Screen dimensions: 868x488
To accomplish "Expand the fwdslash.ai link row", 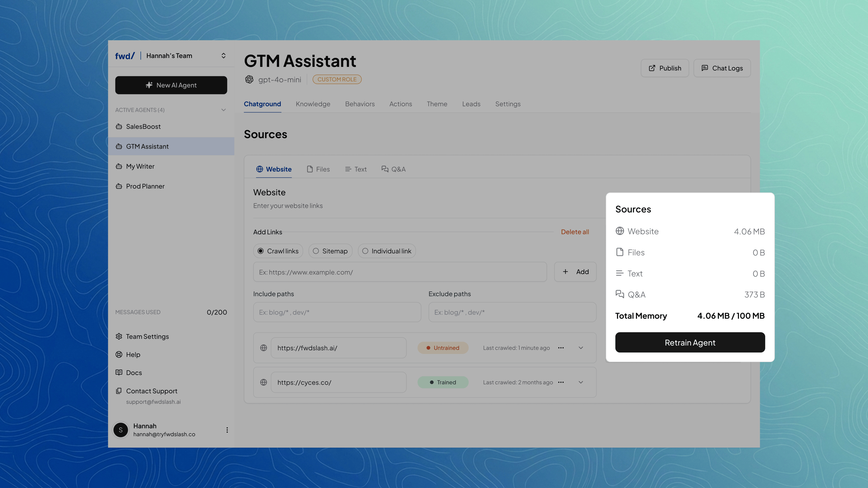I will tap(581, 348).
